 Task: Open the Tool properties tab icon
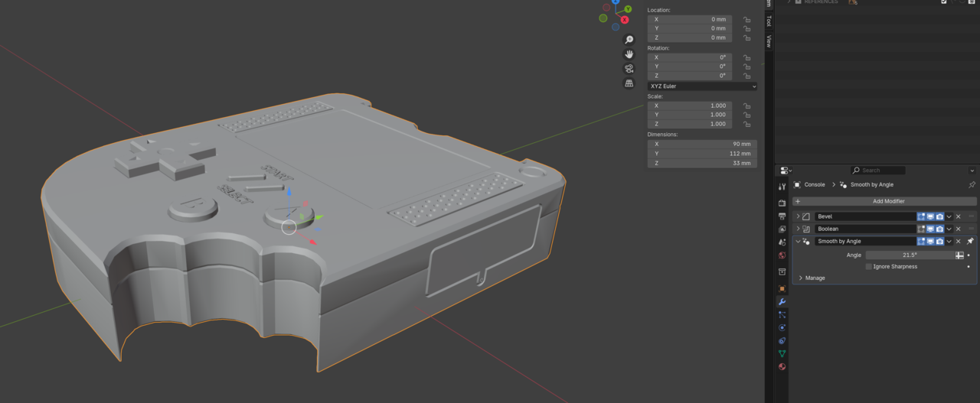click(782, 187)
